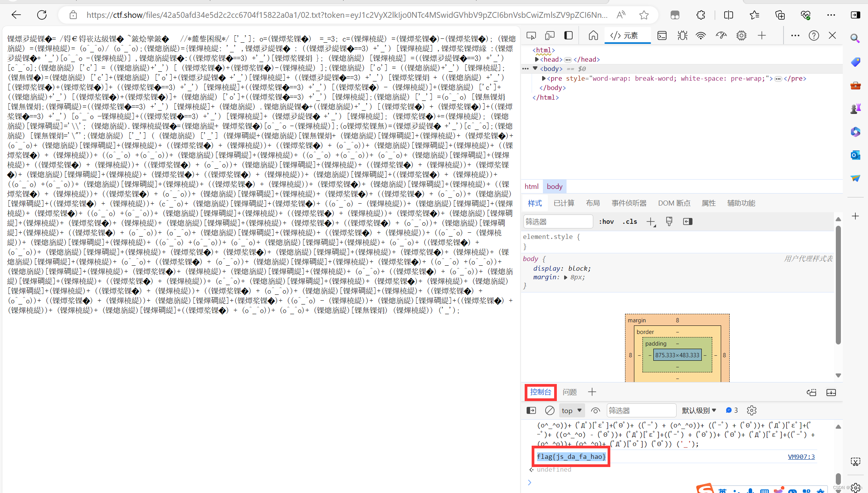
Task: Open the Sources bug icon panel
Action: (682, 36)
